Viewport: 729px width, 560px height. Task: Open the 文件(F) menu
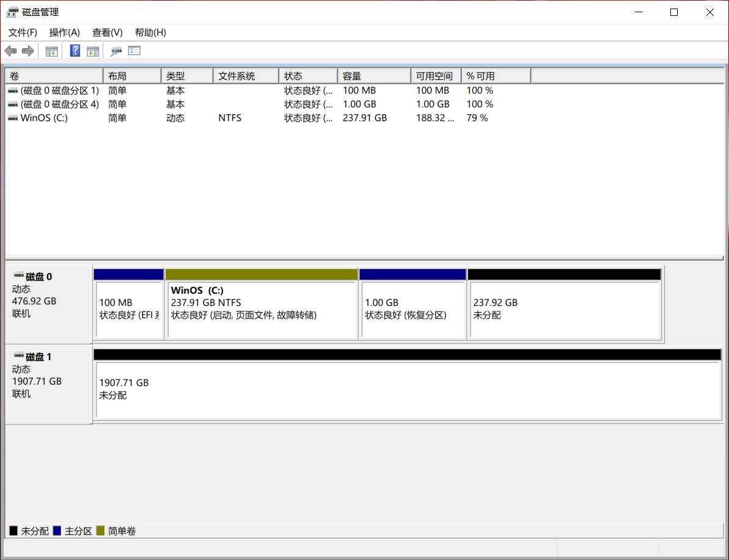22,32
